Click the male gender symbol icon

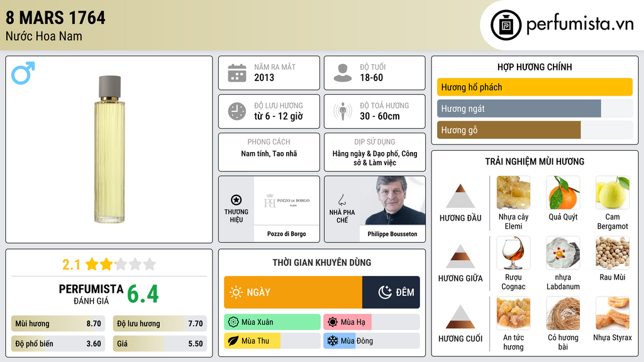click(x=23, y=73)
